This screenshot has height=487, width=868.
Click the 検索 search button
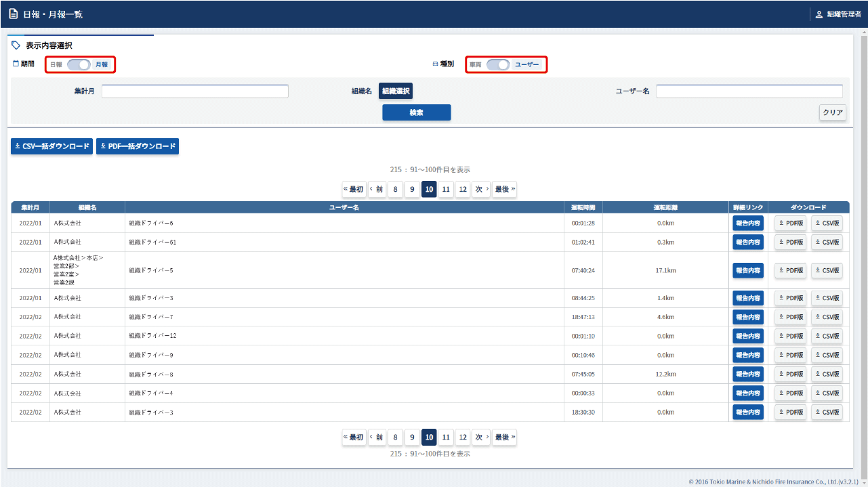pos(416,112)
